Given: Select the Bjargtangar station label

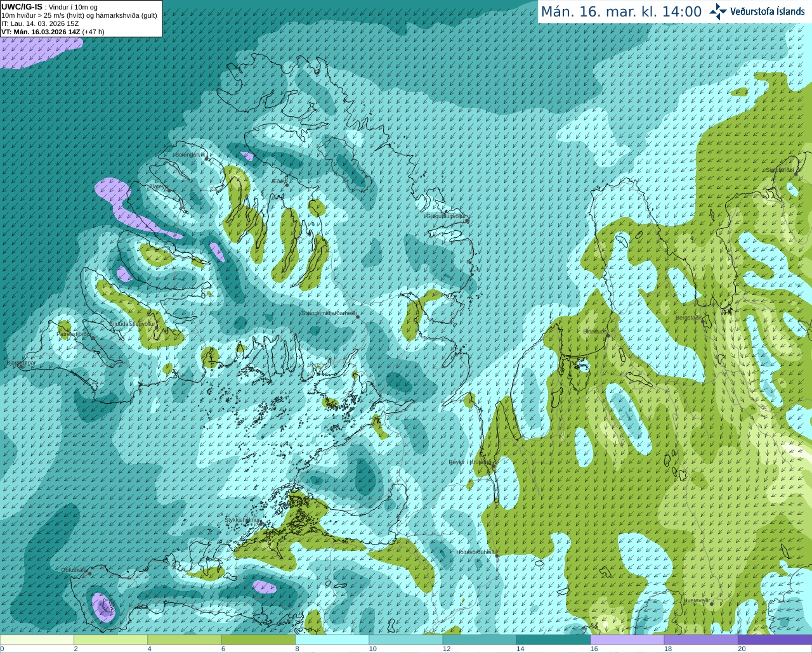Looking at the screenshot, I should (21, 363).
